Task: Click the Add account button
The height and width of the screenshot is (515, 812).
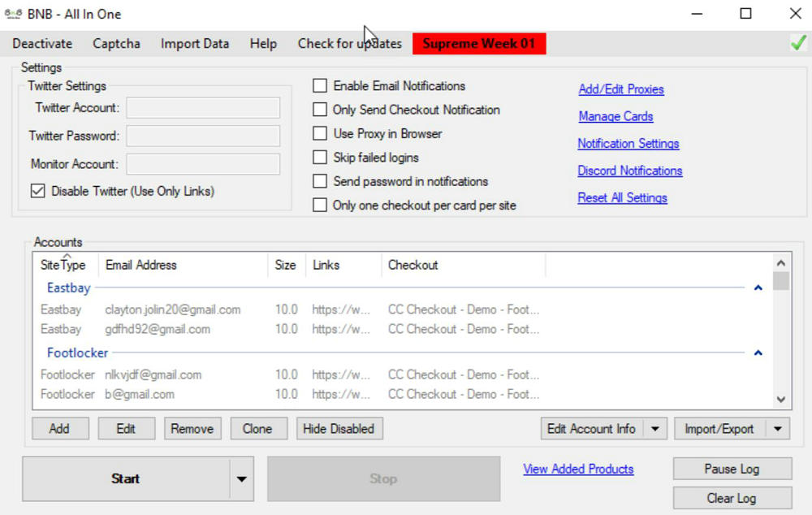Action: click(60, 428)
